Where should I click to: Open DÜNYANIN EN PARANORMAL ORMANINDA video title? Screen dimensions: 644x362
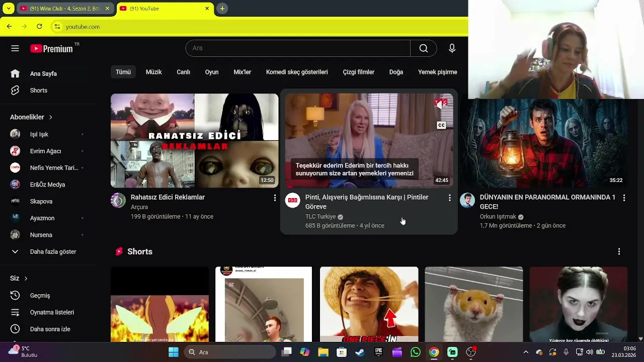pyautogui.click(x=547, y=202)
